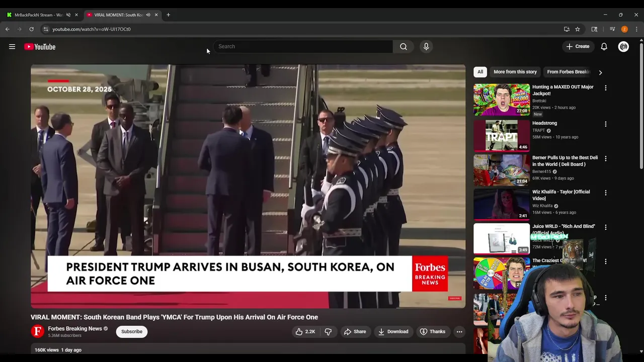This screenshot has height=362, width=644.
Task: Click the Brettski channel name
Action: (539, 101)
